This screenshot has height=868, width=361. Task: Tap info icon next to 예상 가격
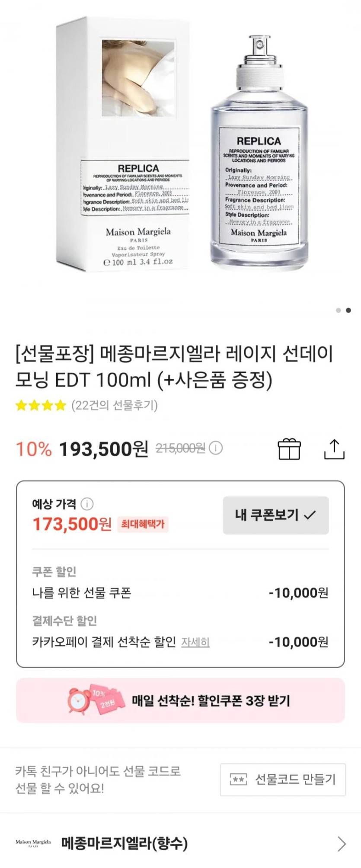pyautogui.click(x=87, y=504)
